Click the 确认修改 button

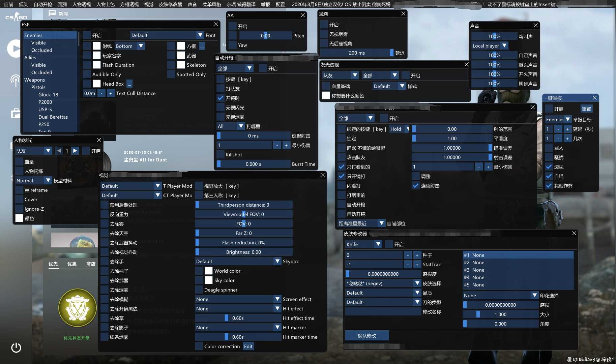(367, 336)
